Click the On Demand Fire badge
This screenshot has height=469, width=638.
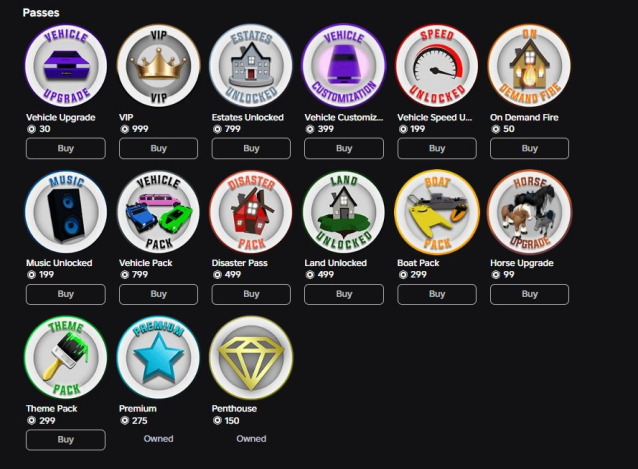click(529, 65)
